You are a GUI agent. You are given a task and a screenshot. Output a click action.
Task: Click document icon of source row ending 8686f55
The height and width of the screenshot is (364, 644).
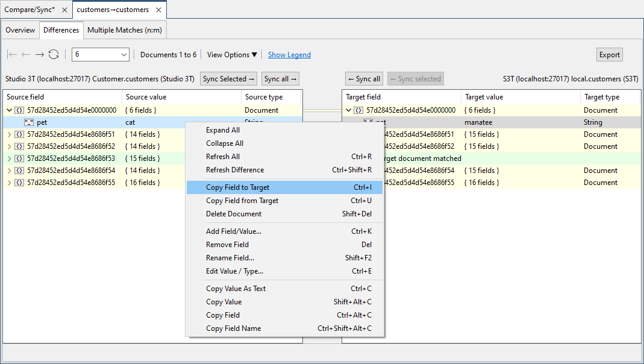point(19,183)
